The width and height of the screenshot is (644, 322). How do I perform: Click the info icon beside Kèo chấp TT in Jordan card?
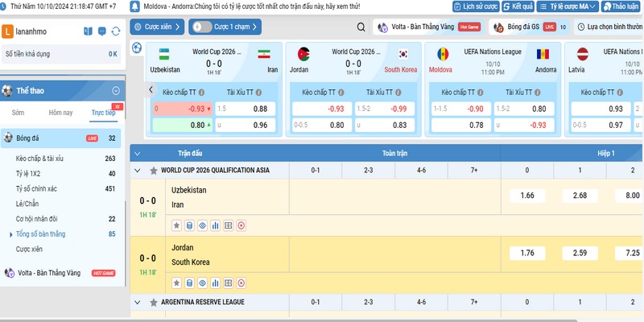tap(341, 93)
